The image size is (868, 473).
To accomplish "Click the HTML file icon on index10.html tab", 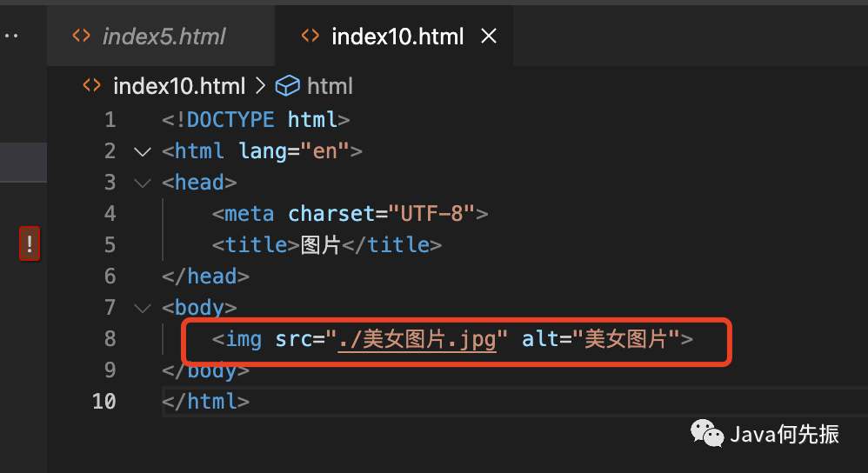I will (x=310, y=37).
